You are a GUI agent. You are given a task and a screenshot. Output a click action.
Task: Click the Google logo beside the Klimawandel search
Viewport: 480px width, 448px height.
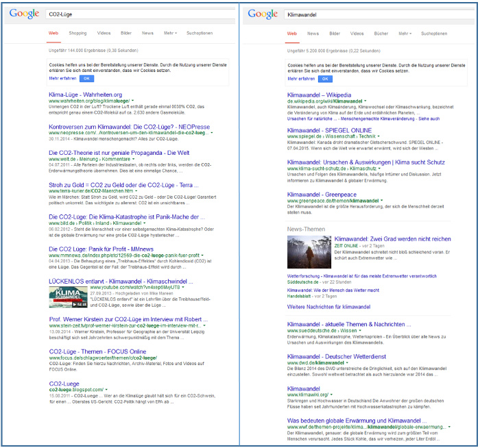click(x=263, y=14)
